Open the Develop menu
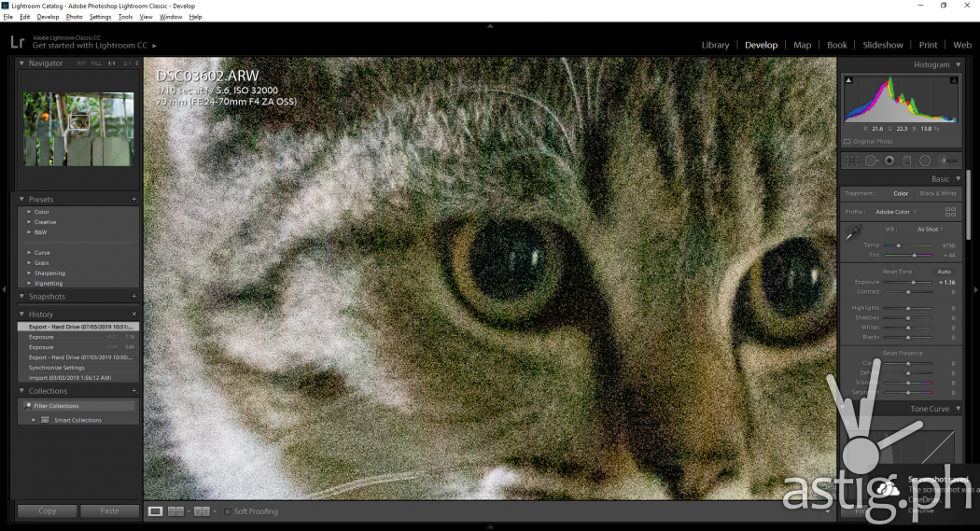 click(x=48, y=17)
